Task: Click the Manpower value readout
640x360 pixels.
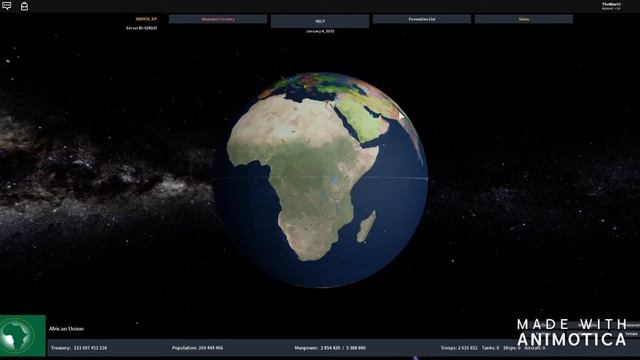Action: click(x=330, y=348)
